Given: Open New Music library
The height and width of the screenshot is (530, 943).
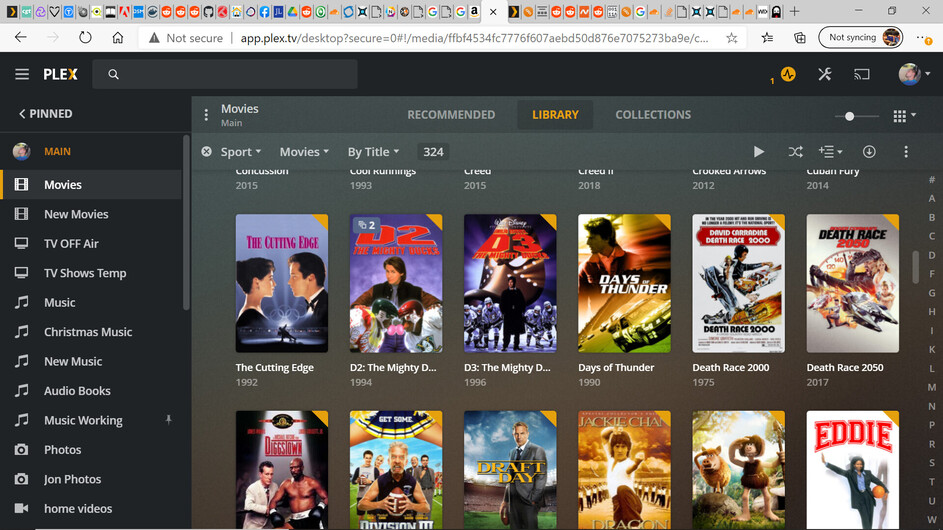Looking at the screenshot, I should 91,362.
